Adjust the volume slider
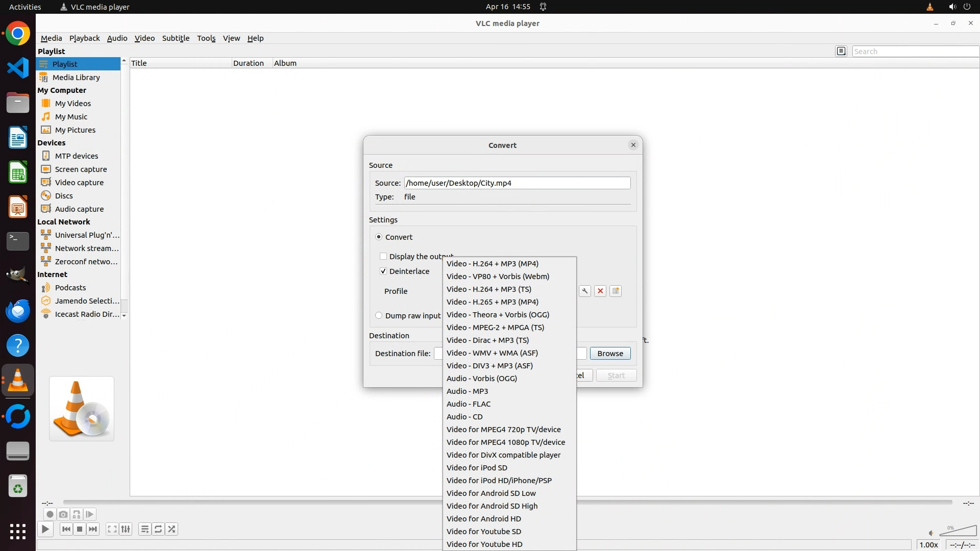980x551 pixels. pyautogui.click(x=958, y=532)
